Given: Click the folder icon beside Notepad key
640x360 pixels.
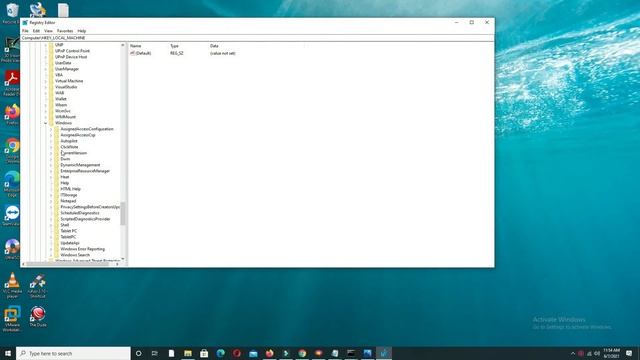Looking at the screenshot, I should (x=57, y=201).
